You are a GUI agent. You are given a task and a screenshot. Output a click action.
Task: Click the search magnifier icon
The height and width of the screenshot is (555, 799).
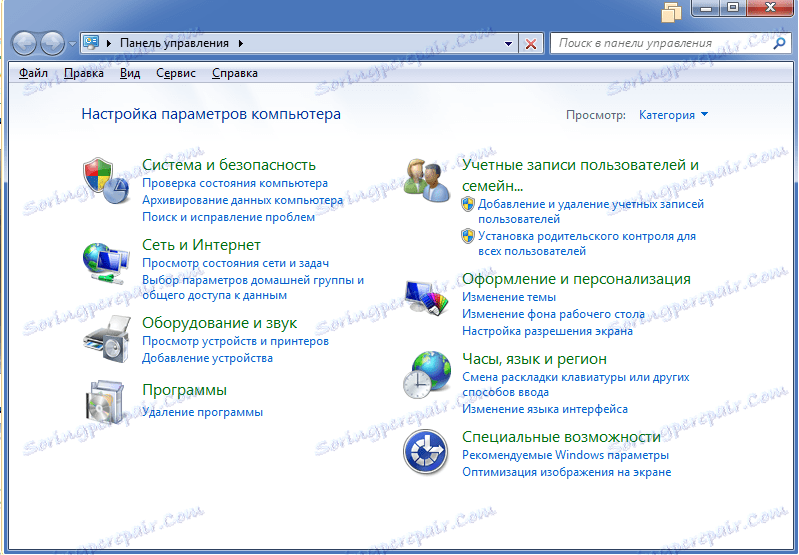[x=779, y=43]
